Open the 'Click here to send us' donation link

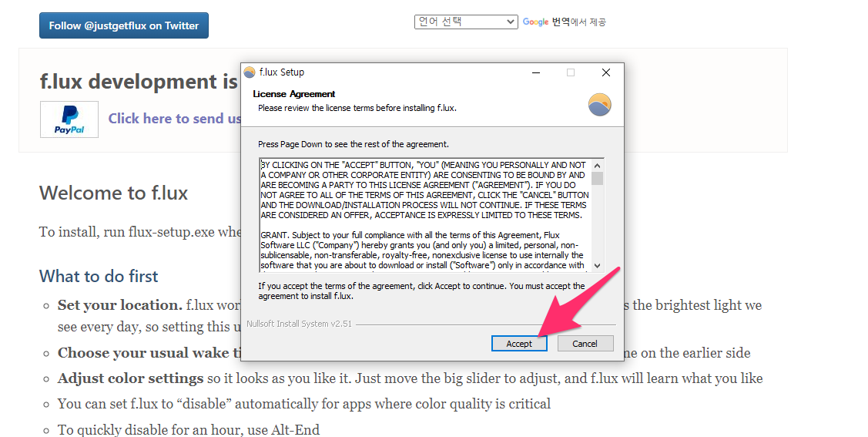tap(174, 119)
